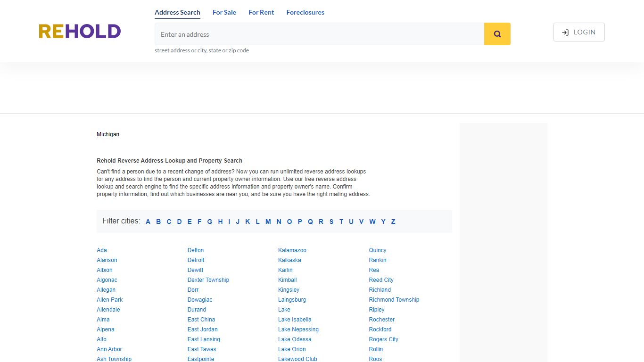Open the Ada city link
The height and width of the screenshot is (362, 644).
pyautogui.click(x=102, y=250)
